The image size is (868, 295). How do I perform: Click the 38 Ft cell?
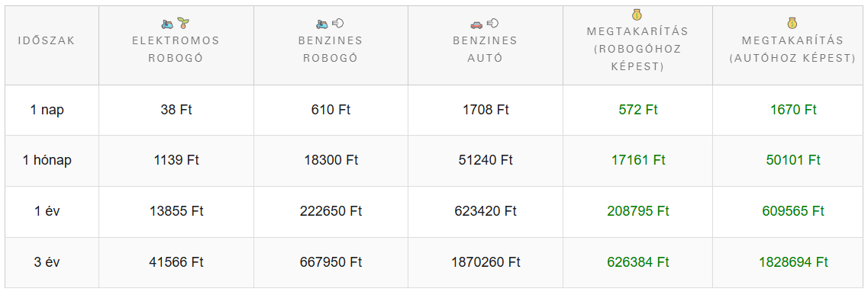176,110
